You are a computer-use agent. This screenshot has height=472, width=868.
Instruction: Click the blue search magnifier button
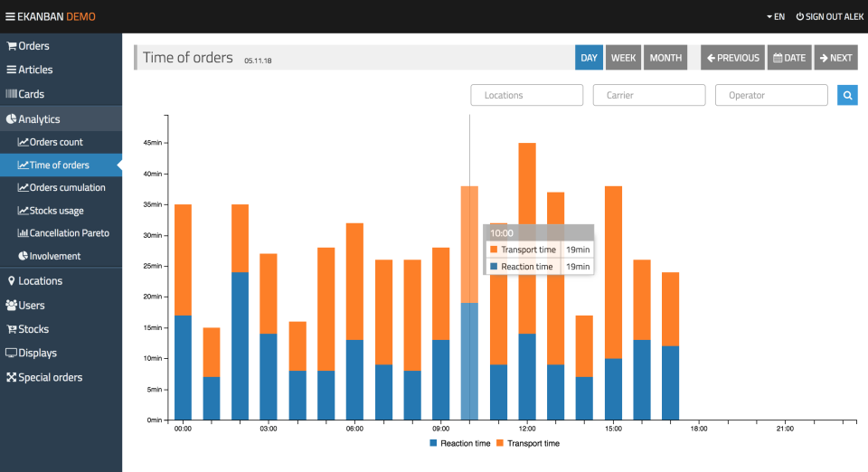[847, 95]
